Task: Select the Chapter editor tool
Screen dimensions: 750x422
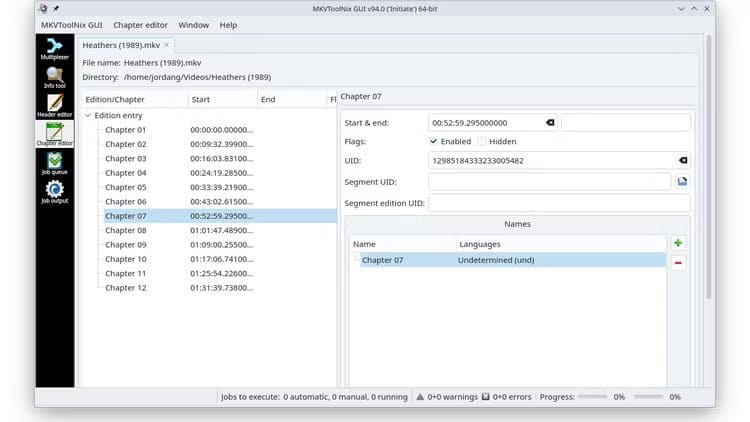Action: click(x=55, y=134)
